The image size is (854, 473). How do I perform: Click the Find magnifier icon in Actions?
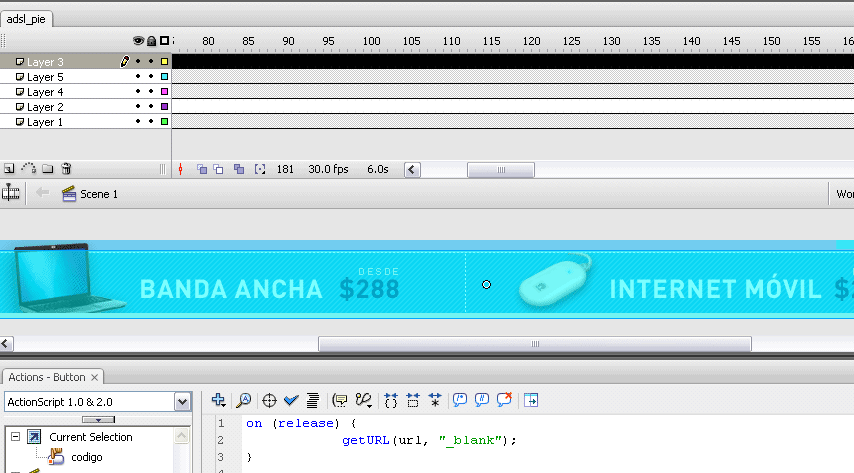point(244,400)
